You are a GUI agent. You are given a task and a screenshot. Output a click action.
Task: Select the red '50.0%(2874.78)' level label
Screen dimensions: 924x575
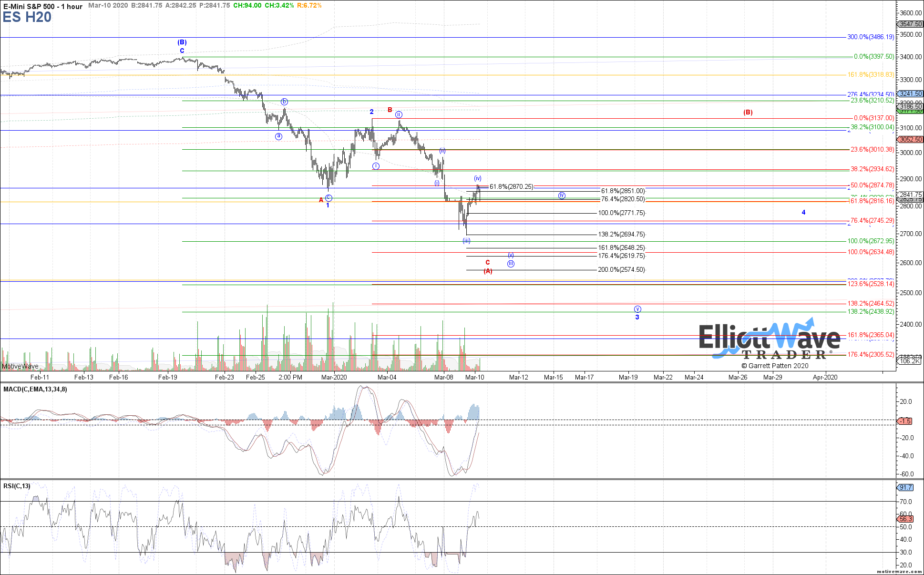[873, 185]
